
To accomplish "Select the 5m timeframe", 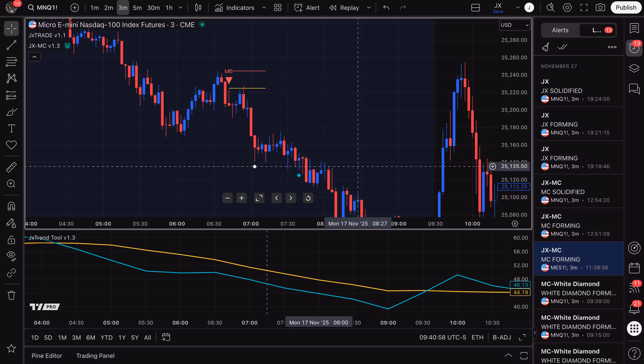I will pos(137,7).
